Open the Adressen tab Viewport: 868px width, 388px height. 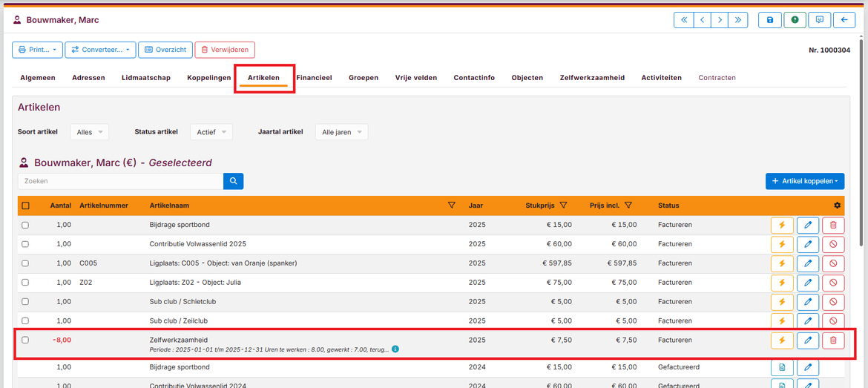pyautogui.click(x=88, y=78)
